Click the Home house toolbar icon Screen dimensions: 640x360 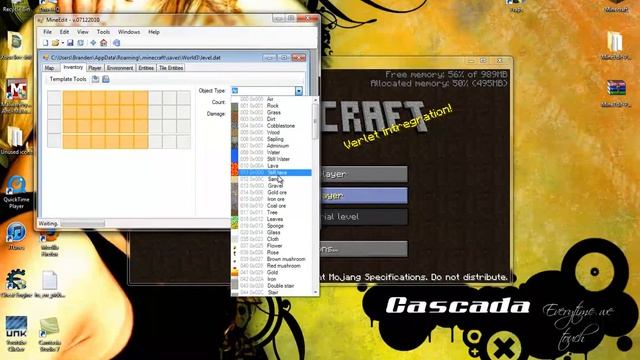(x=104, y=43)
